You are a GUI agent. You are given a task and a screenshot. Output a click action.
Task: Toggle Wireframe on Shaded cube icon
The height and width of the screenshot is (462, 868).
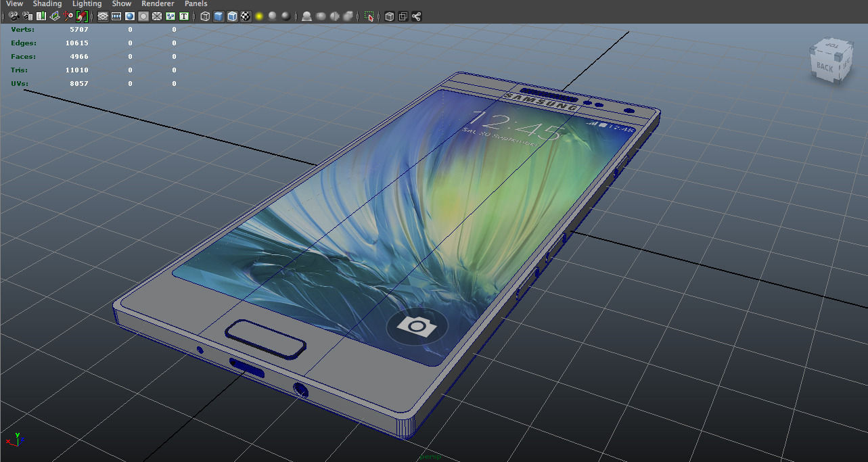coord(232,16)
